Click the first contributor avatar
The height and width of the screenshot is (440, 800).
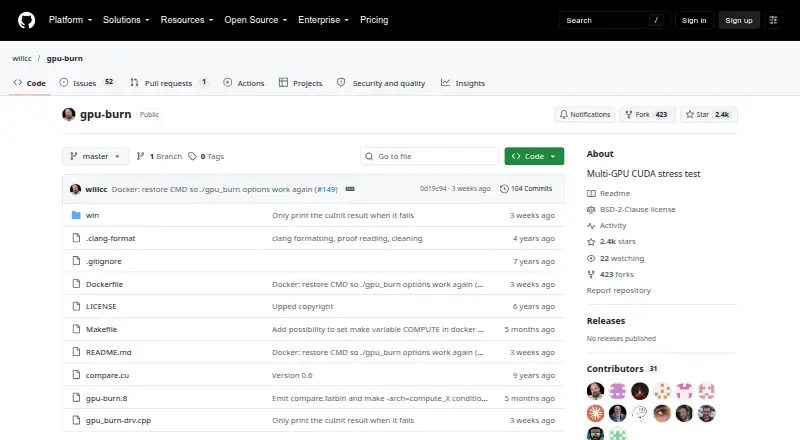pyautogui.click(x=595, y=391)
